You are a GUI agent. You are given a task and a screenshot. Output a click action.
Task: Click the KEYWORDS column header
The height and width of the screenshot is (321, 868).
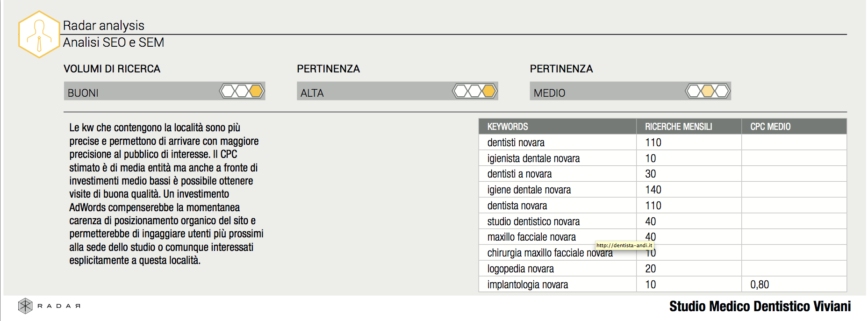tap(508, 127)
